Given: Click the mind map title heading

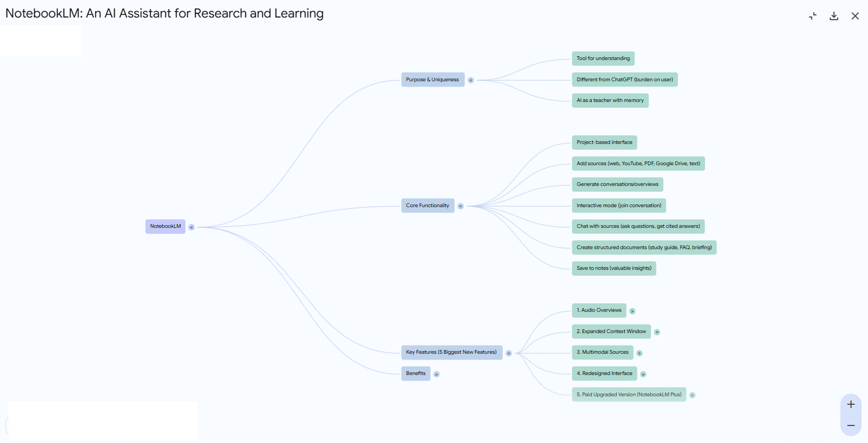Looking at the screenshot, I should 165,13.
